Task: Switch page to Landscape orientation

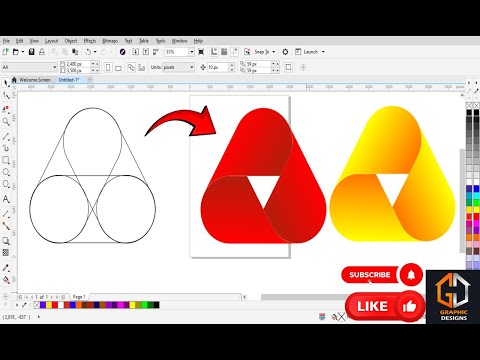Action: coord(118,68)
